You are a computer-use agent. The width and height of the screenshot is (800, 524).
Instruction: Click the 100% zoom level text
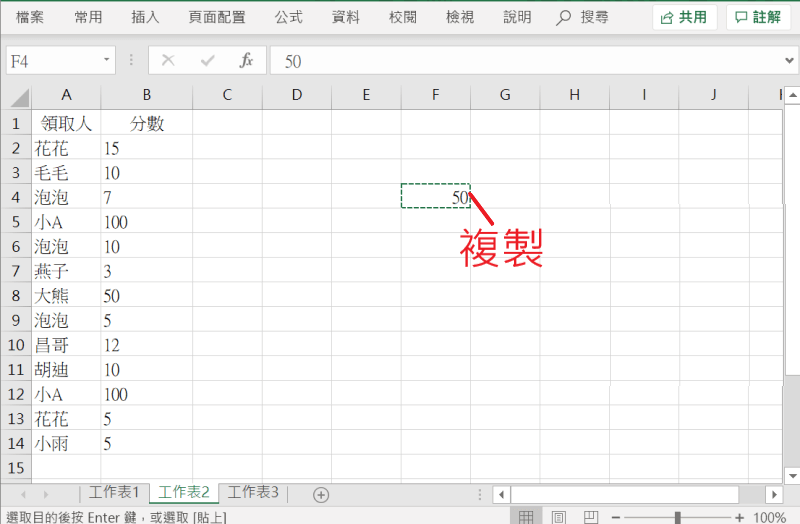pos(769,517)
